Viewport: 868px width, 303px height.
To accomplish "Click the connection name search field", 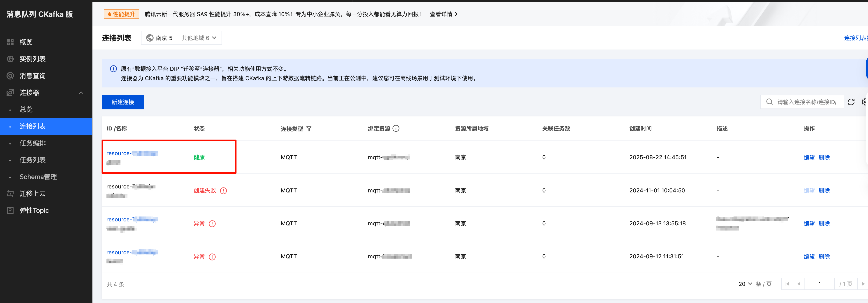I will [x=806, y=102].
